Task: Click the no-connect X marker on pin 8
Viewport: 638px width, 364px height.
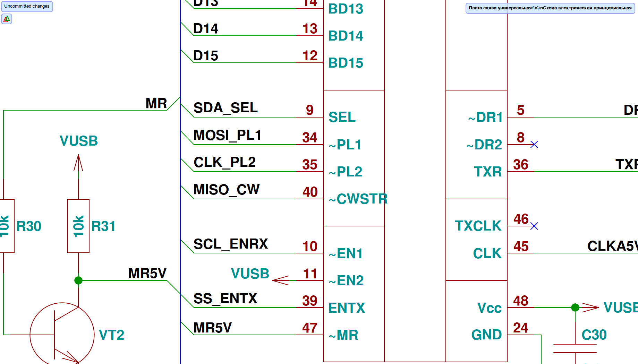Action: click(534, 145)
